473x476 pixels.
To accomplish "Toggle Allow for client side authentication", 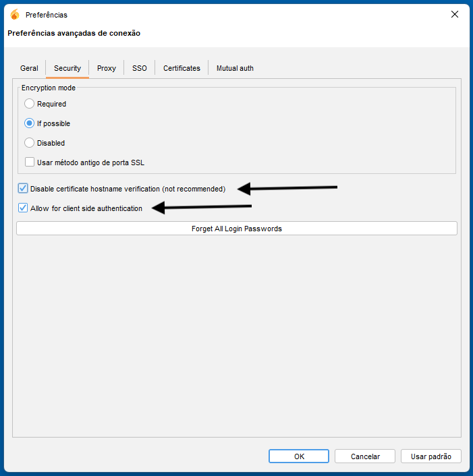I will (x=24, y=208).
